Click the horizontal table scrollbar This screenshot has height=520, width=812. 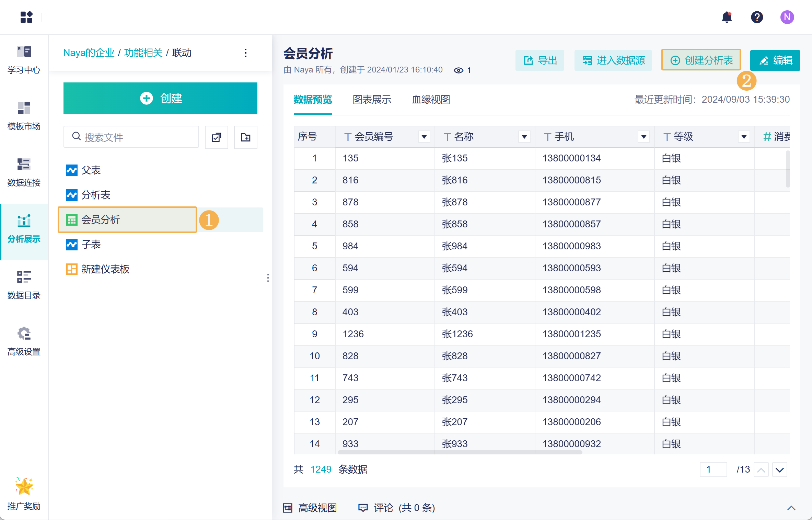pyautogui.click(x=460, y=452)
